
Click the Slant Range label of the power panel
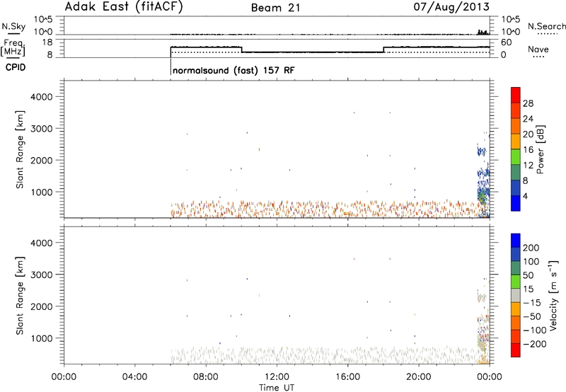coord(20,149)
